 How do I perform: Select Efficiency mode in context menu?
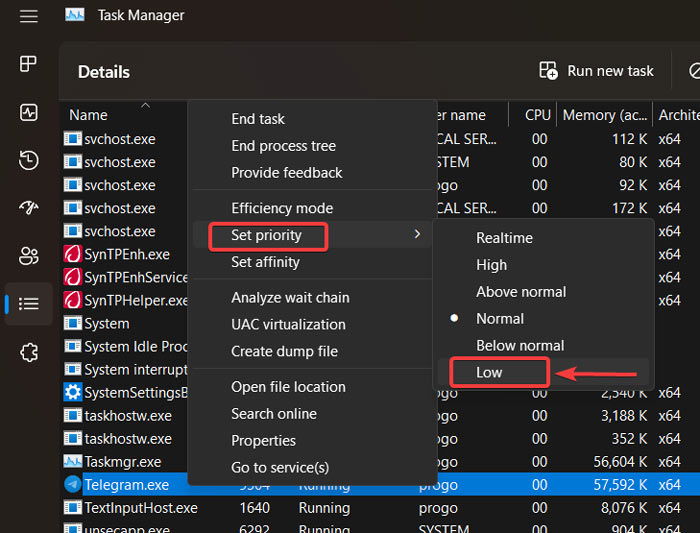[x=282, y=209]
